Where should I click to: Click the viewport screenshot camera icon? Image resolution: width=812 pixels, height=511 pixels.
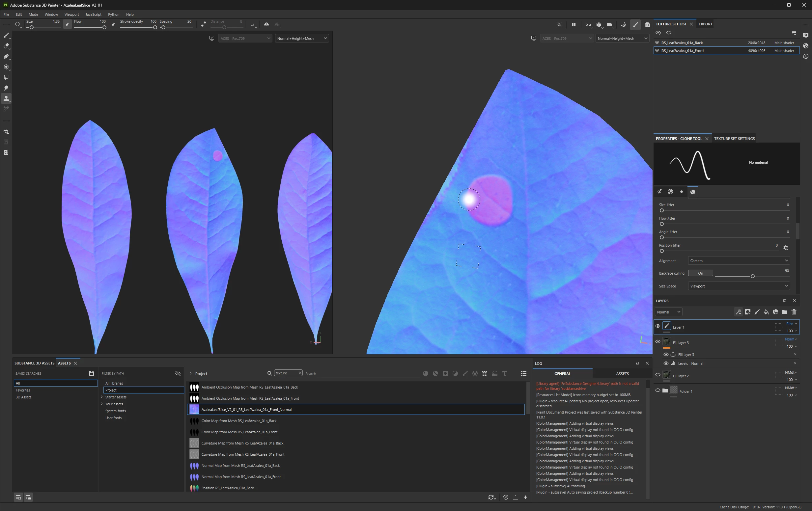pyautogui.click(x=647, y=25)
